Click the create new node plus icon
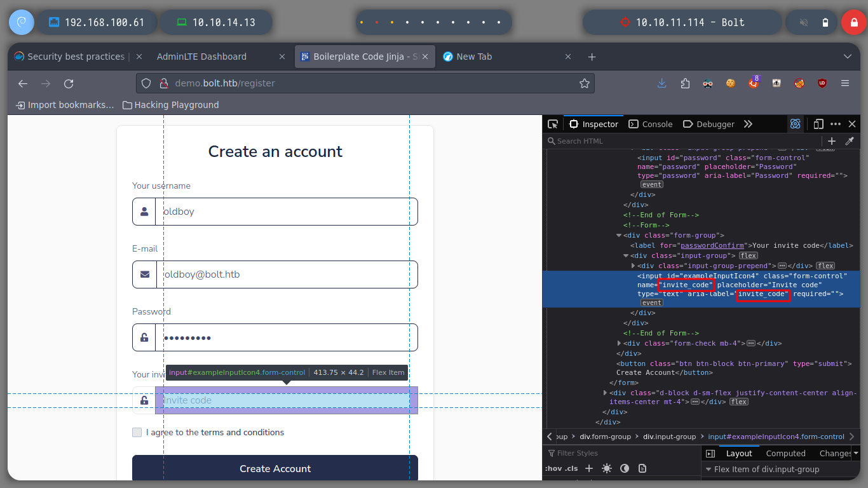The width and height of the screenshot is (868, 488). coord(831,141)
